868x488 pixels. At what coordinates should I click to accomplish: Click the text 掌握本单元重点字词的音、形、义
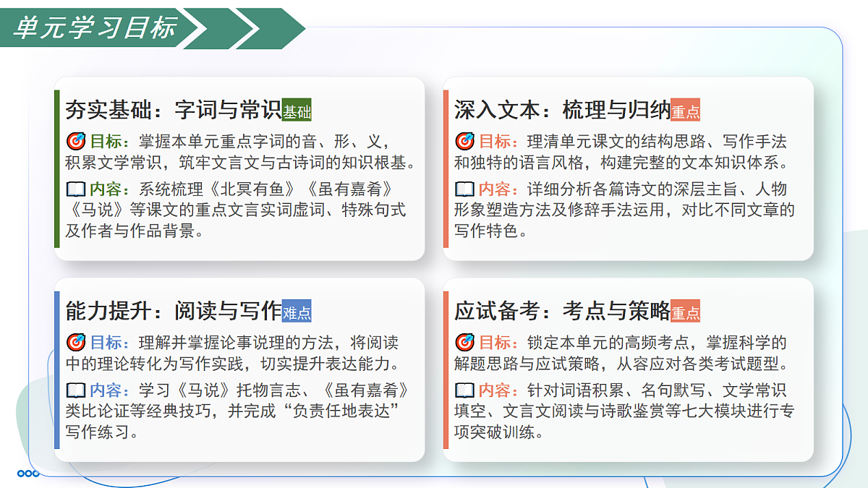pos(265,141)
